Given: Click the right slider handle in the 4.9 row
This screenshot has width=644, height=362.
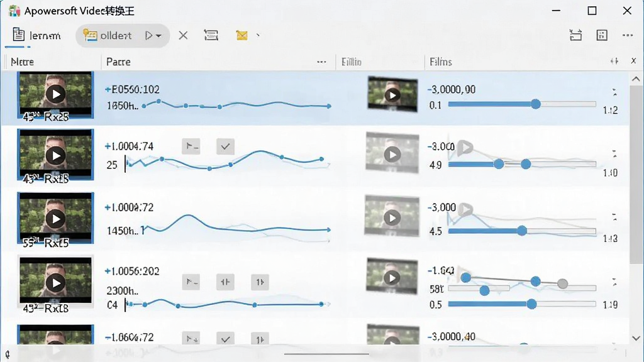Looking at the screenshot, I should pyautogui.click(x=526, y=164).
